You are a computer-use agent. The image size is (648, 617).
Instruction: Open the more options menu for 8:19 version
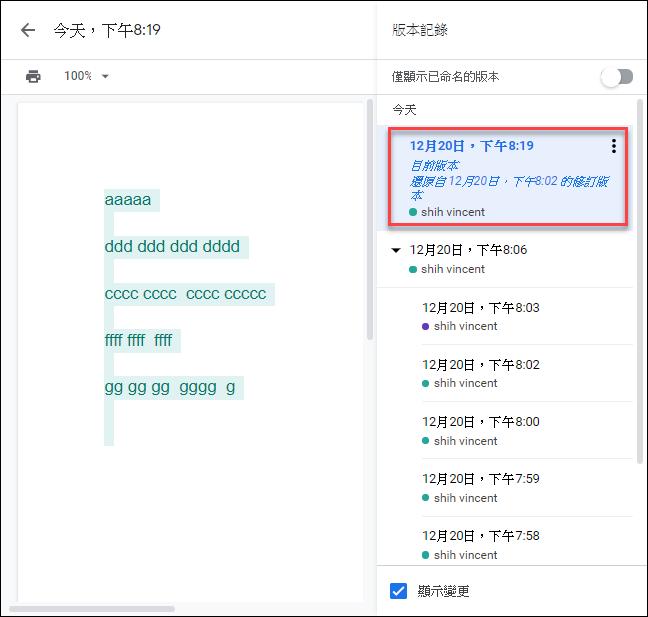click(x=614, y=146)
